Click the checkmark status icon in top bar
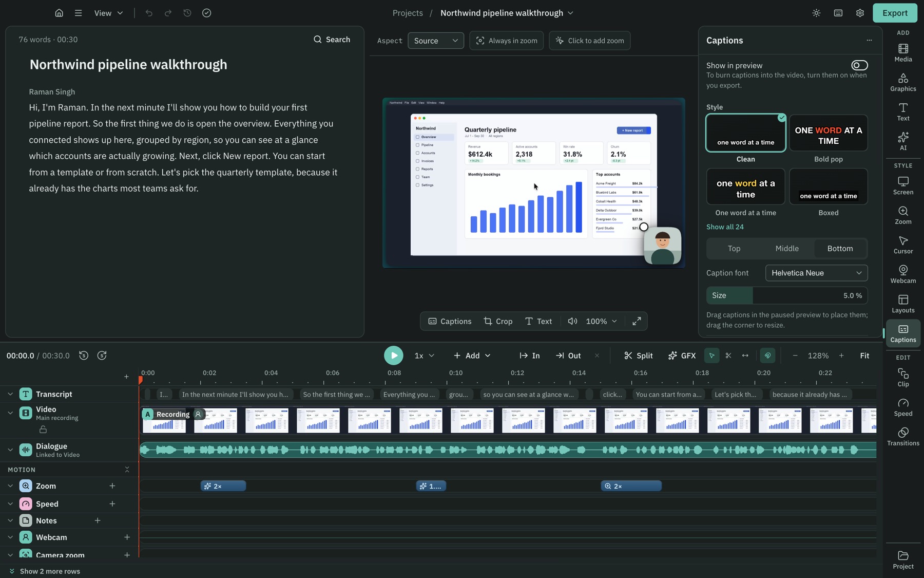 point(206,13)
